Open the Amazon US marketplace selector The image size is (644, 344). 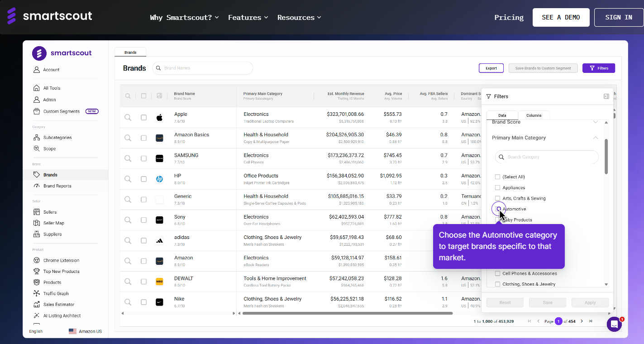point(86,331)
